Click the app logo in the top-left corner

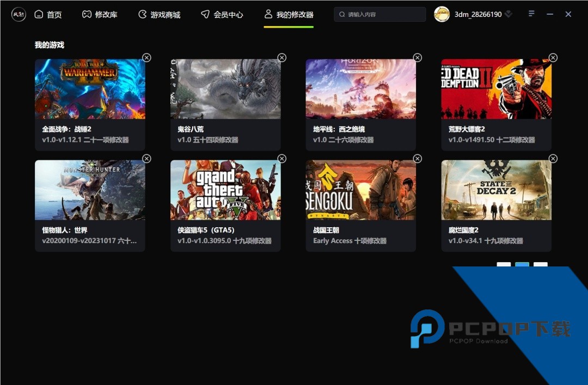19,15
